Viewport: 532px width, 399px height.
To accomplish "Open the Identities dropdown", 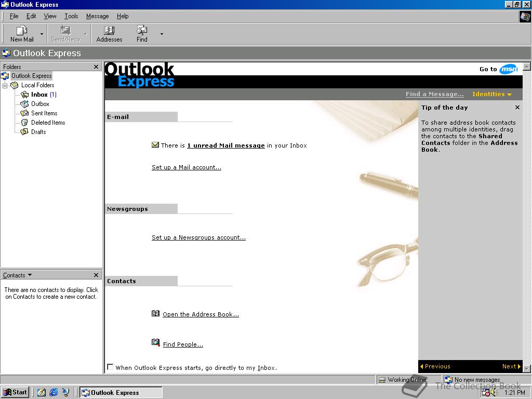I will coord(491,95).
